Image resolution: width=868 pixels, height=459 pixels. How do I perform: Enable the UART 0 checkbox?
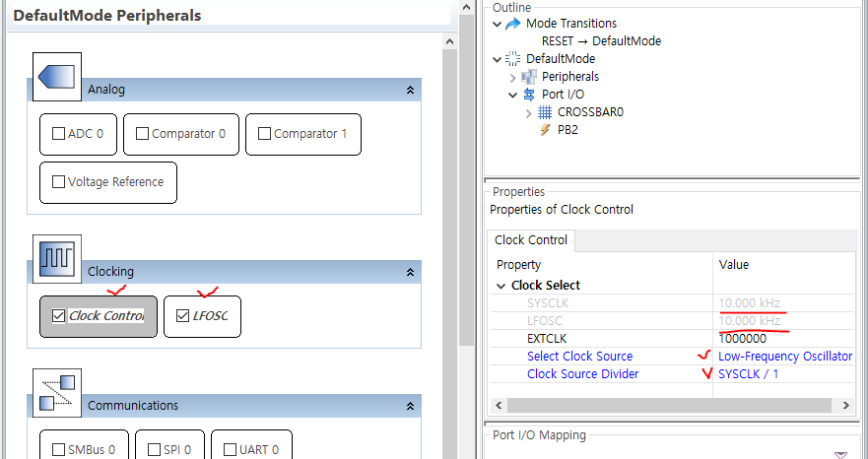click(230, 449)
